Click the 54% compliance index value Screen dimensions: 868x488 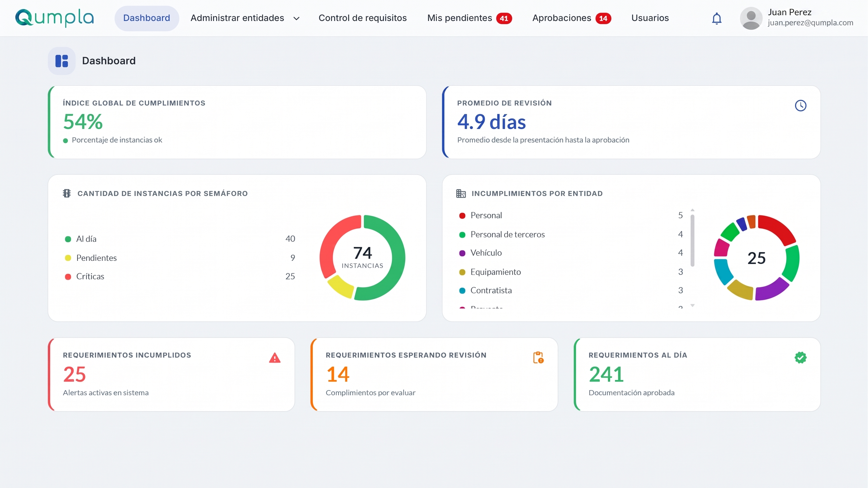coord(83,121)
